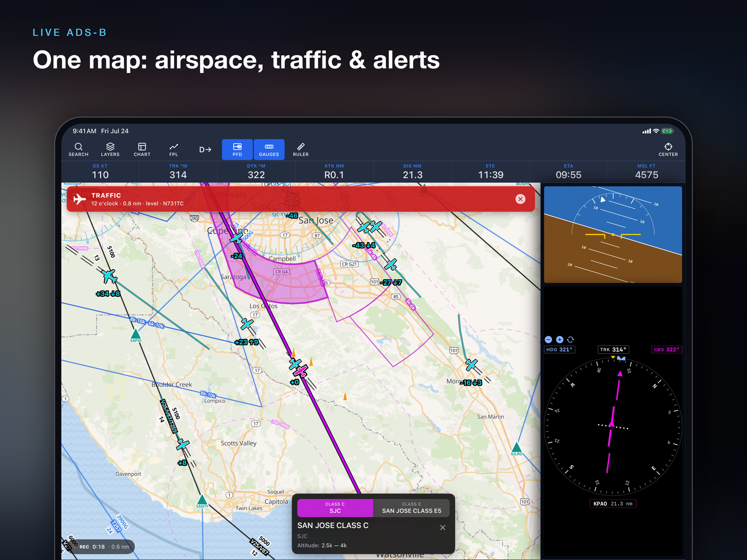Image resolution: width=747 pixels, height=560 pixels.
Task: Tap the Scotts Valley map label
Action: point(238,443)
